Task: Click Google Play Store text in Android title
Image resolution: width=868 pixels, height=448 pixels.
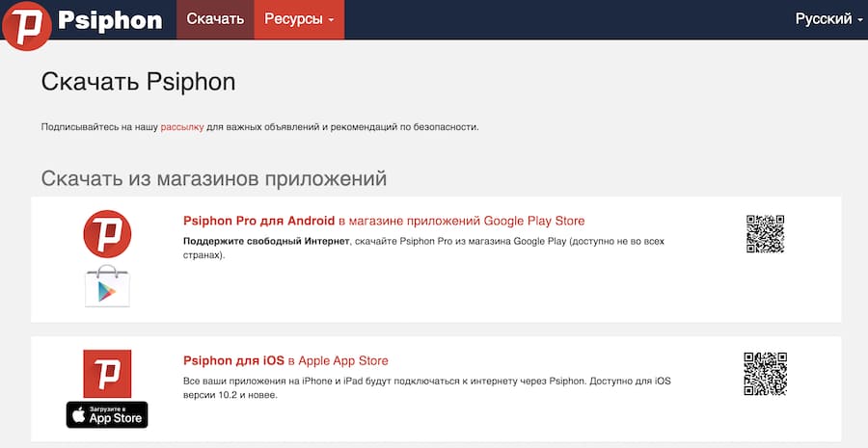Action: click(534, 221)
